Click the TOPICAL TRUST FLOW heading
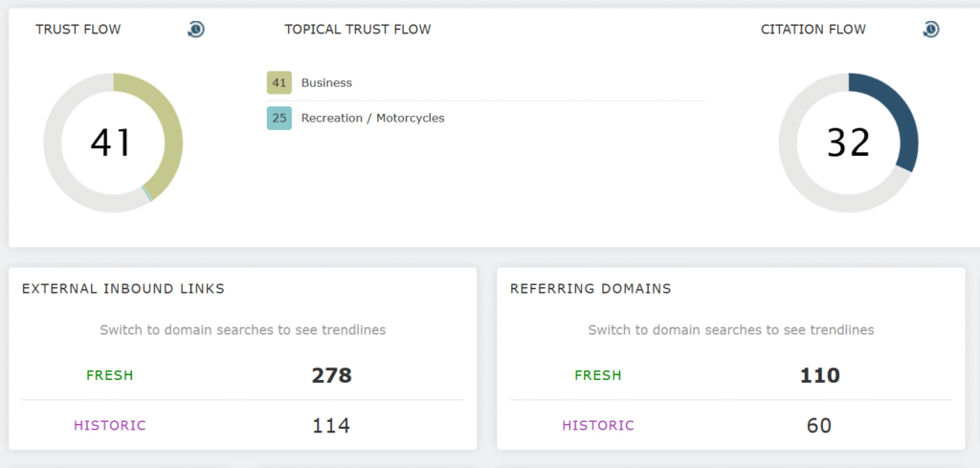Viewport: 980px width, 468px height. click(x=357, y=30)
